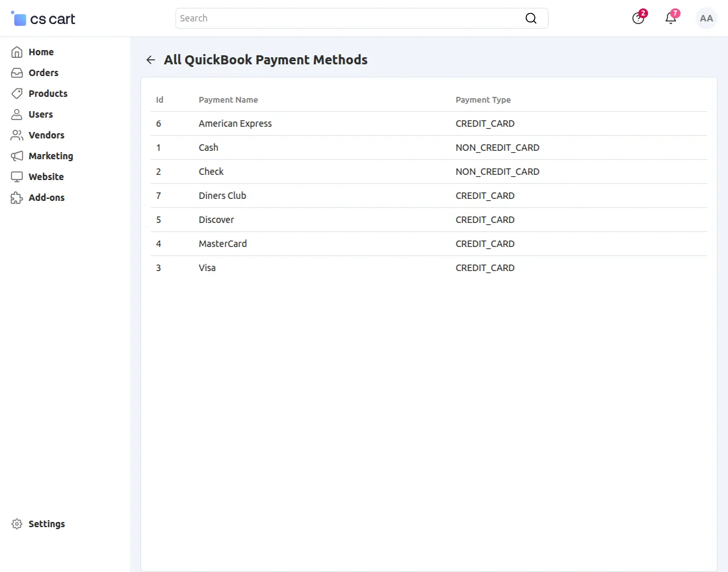Open notifications with the bell icon
This screenshot has height=572, width=728.
click(670, 18)
